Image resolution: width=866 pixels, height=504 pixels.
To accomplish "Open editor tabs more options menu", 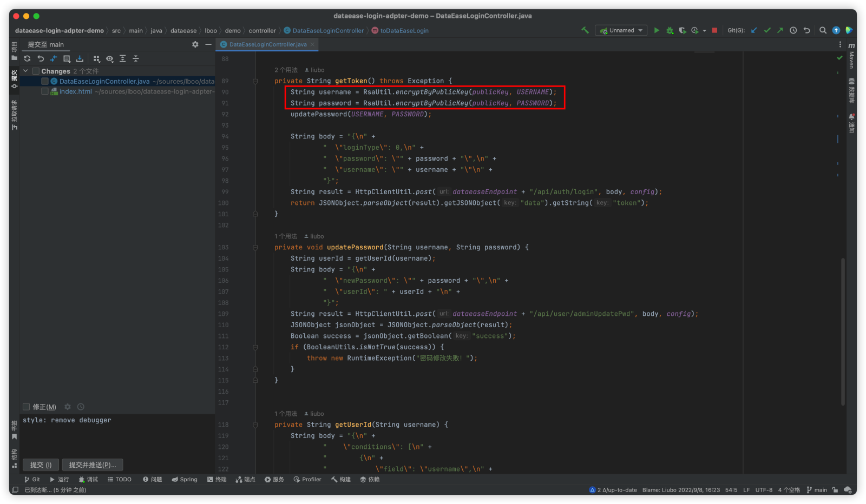I will tap(840, 44).
